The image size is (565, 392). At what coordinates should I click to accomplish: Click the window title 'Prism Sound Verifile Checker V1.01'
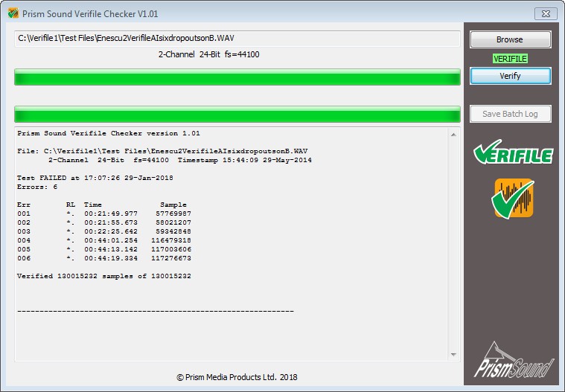click(x=90, y=13)
